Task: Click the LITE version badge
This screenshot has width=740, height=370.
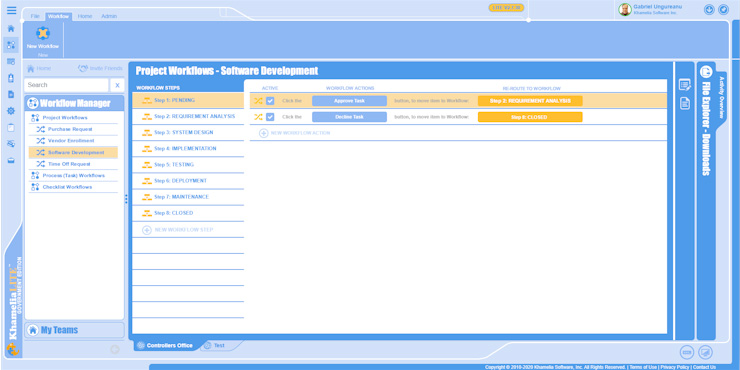Action: [x=506, y=8]
